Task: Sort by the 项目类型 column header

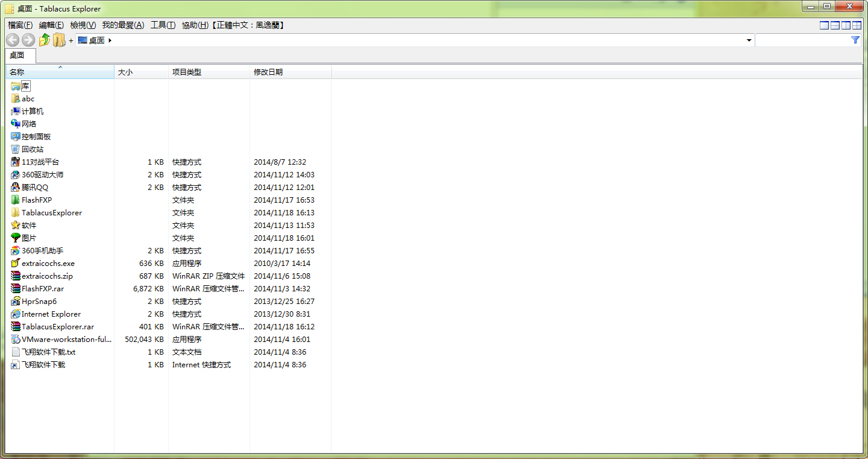Action: coord(209,72)
